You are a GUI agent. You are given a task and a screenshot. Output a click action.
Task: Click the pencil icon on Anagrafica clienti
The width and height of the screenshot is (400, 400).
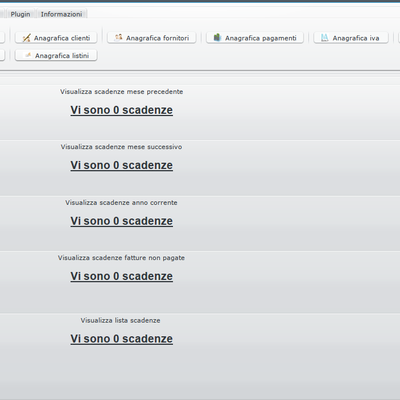(26, 38)
